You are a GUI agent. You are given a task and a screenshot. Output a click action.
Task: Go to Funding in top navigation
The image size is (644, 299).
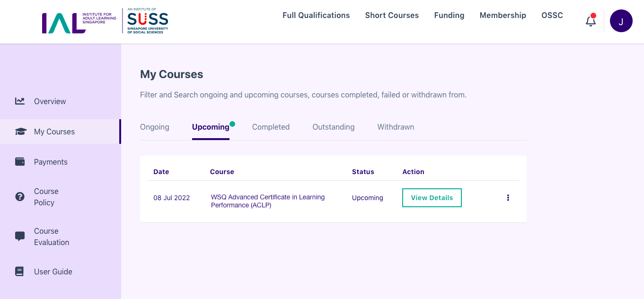point(449,15)
